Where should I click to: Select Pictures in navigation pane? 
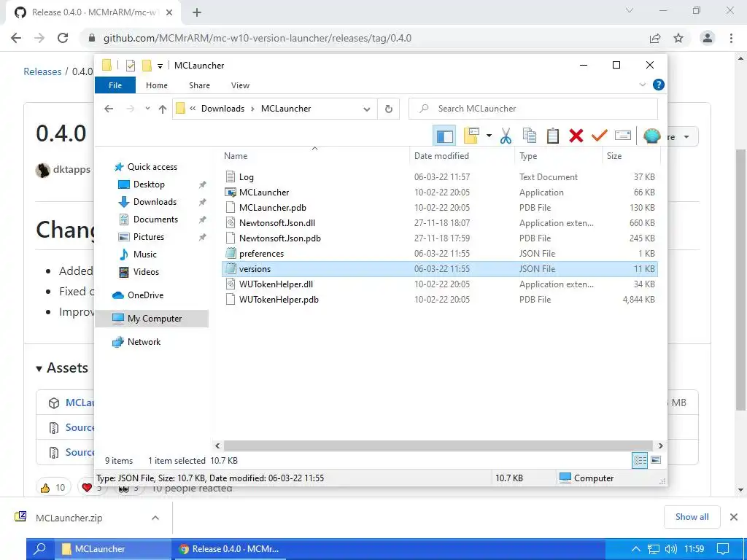click(148, 237)
